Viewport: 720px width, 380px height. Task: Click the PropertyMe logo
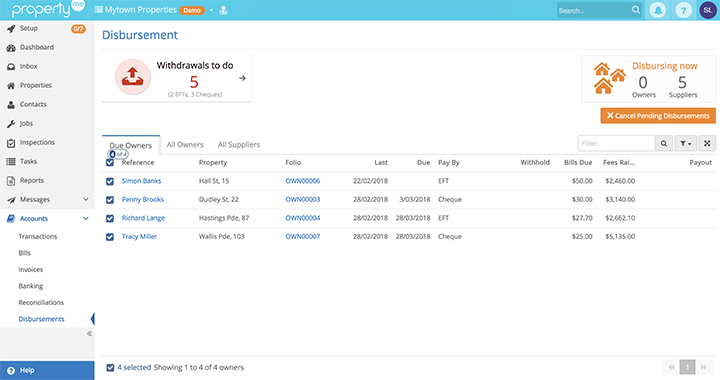point(48,9)
